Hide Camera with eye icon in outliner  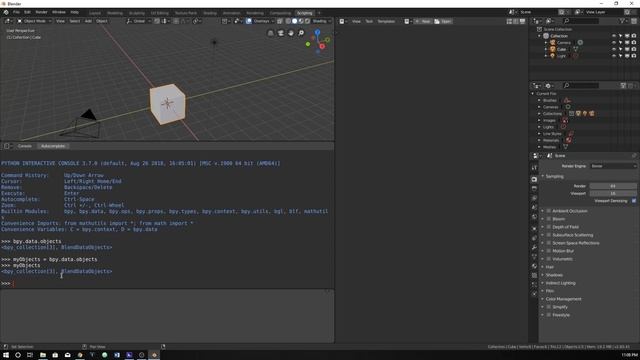pos(614,42)
